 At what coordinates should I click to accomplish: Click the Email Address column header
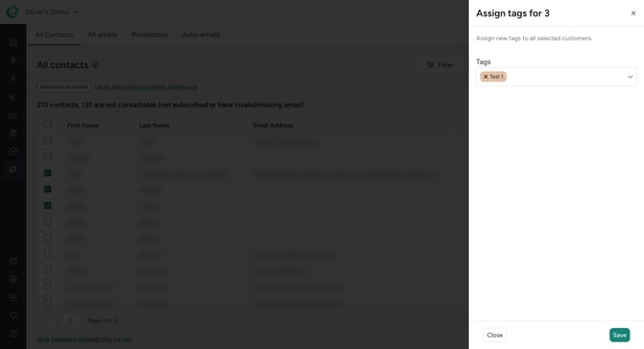pyautogui.click(x=273, y=125)
